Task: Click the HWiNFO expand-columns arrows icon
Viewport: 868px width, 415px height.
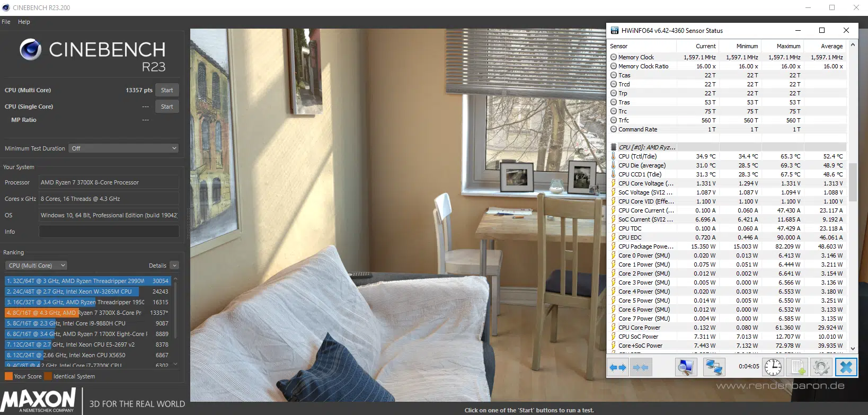Action: (x=618, y=367)
